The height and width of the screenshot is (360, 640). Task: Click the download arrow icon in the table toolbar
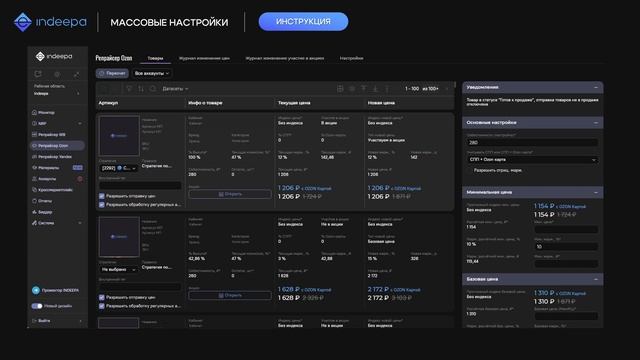coord(375,89)
